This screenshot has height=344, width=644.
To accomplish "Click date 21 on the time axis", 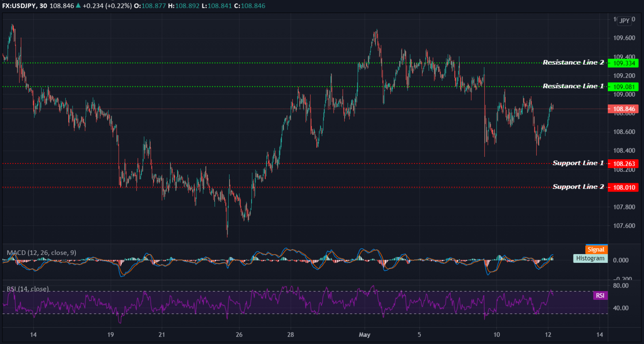I will [162, 335].
